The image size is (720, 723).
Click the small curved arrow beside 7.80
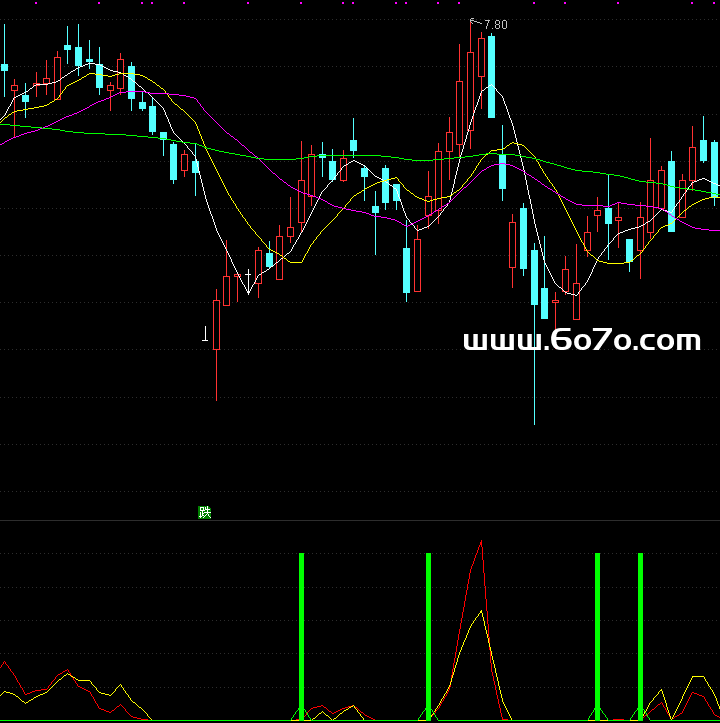point(475,21)
